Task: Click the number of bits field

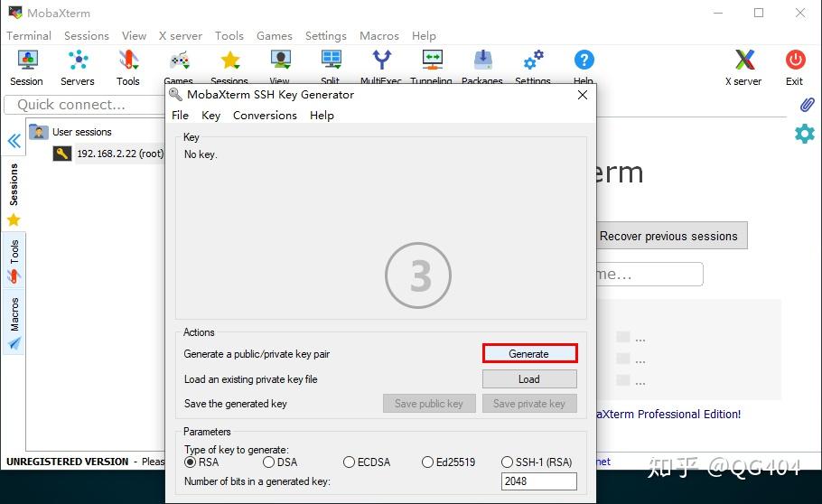Action: [x=538, y=481]
